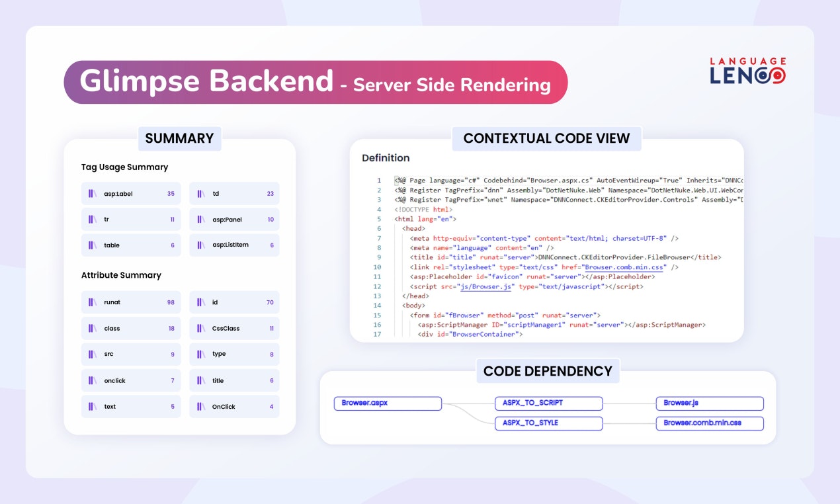
Task: Click the icon beside td tag
Action: [201, 194]
